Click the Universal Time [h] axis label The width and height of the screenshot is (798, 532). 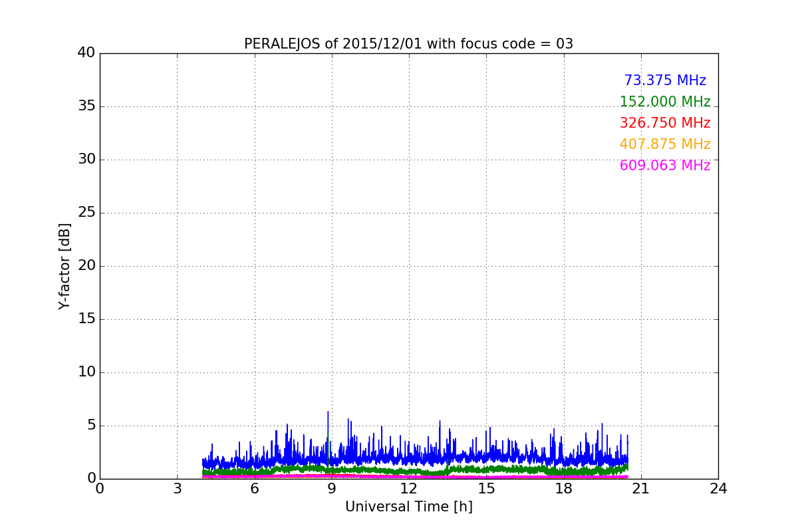(x=408, y=507)
